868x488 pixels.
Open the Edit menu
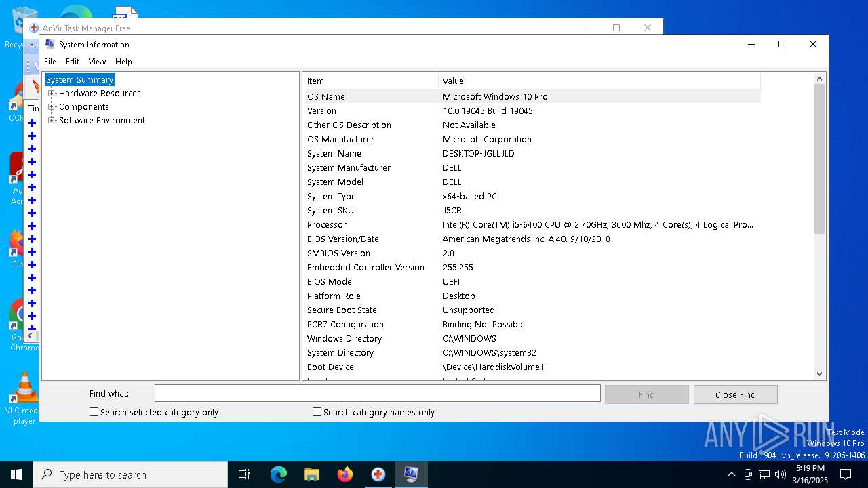73,61
